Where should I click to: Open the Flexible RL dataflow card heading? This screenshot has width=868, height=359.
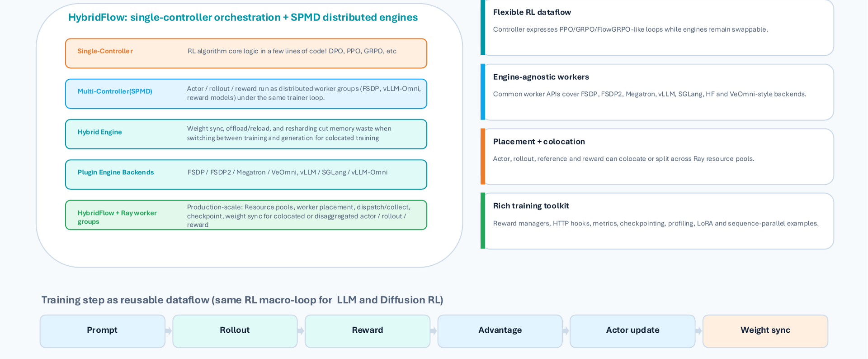click(532, 12)
